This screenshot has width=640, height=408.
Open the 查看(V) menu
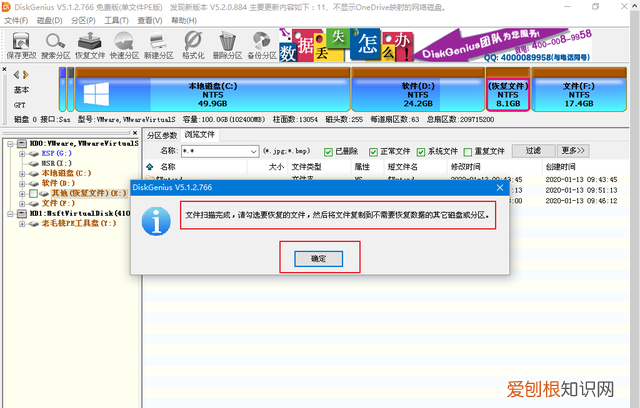pos(150,20)
